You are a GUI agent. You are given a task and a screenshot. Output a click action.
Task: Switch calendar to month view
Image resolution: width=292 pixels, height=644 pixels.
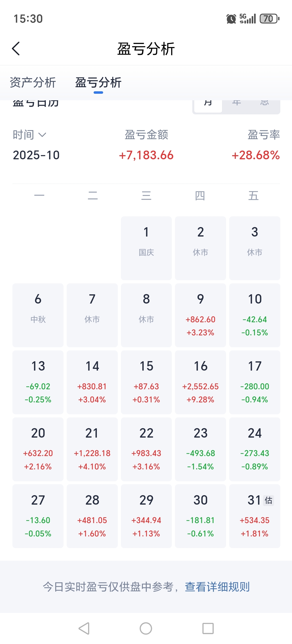click(208, 105)
